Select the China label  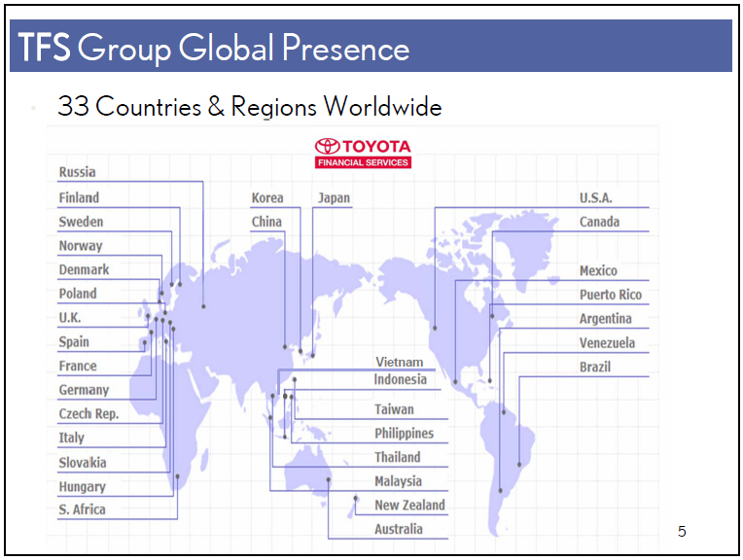click(x=266, y=222)
